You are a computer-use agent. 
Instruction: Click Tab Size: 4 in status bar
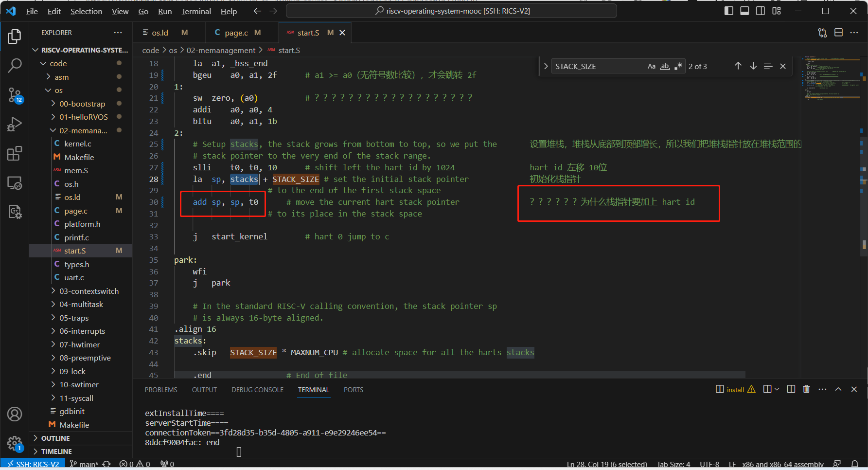673,464
